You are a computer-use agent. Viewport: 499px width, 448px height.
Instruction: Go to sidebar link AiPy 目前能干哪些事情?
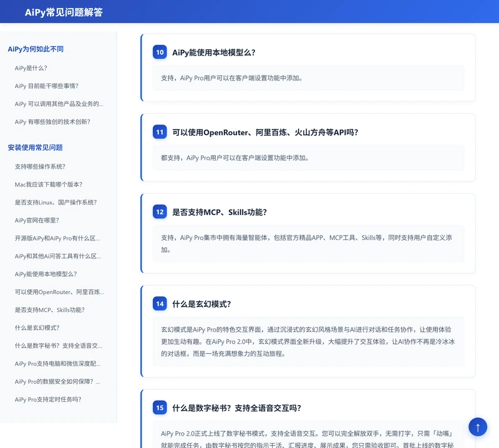[x=46, y=86]
